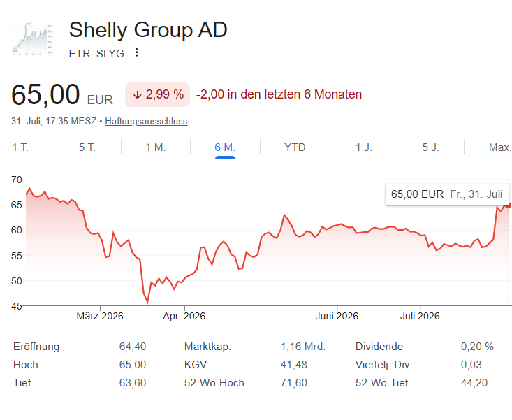Switch chart to YTD view
The width and height of the screenshot is (512, 420).
point(295,147)
